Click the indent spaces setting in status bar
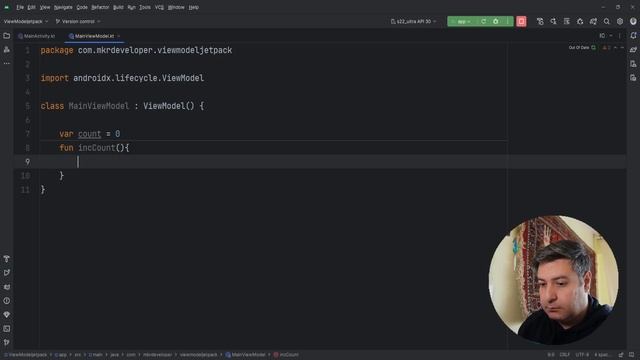 [602, 355]
